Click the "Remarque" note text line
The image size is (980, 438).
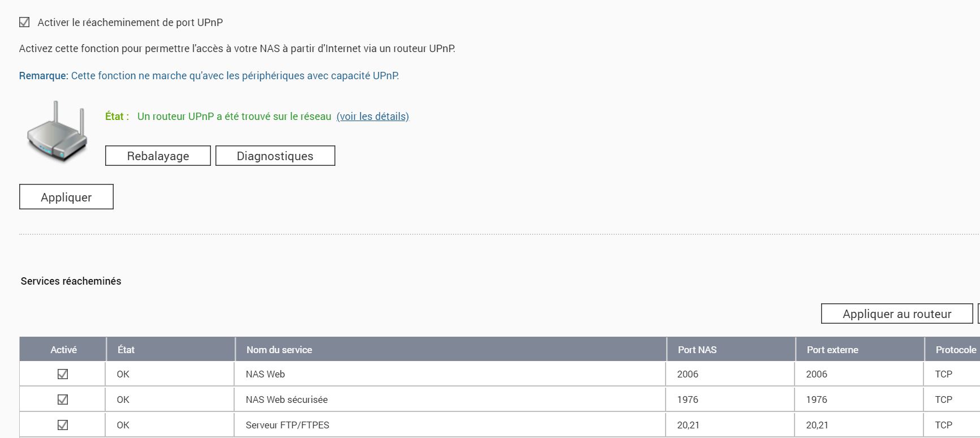click(209, 75)
